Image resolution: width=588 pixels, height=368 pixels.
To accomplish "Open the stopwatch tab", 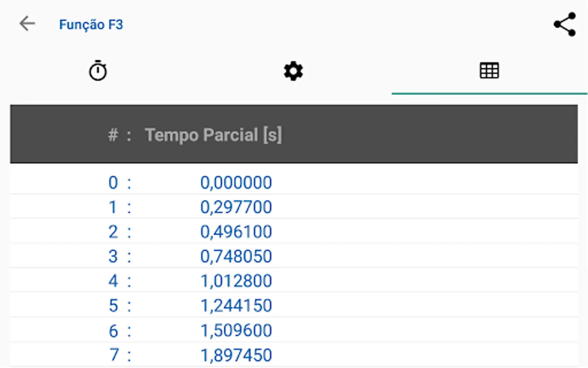I will (98, 71).
